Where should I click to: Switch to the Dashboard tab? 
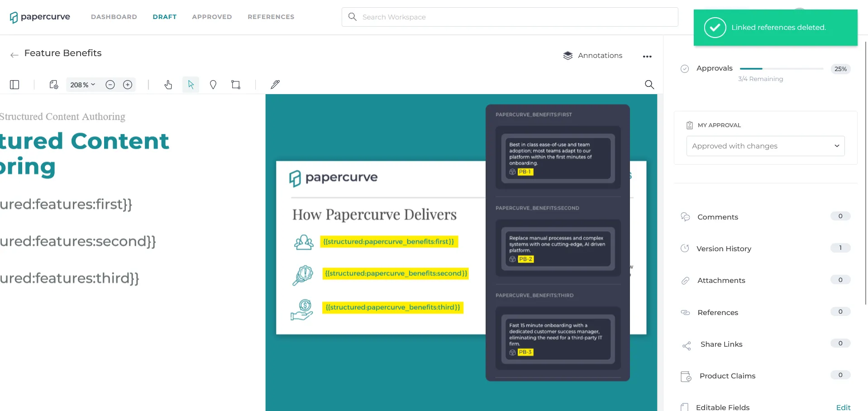coord(114,17)
